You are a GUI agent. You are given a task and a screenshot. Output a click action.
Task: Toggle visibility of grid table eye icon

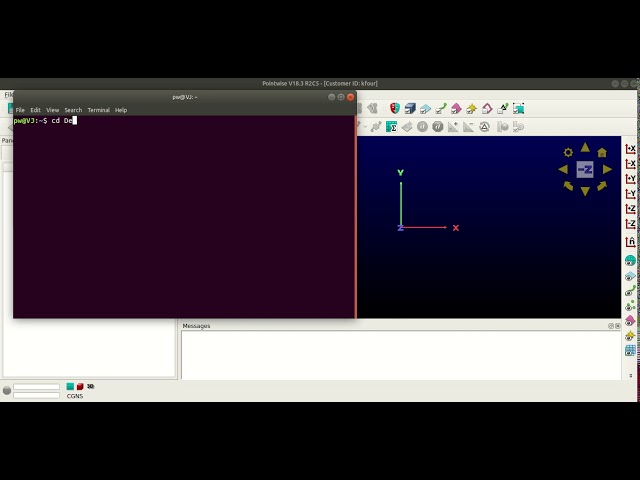click(630, 350)
